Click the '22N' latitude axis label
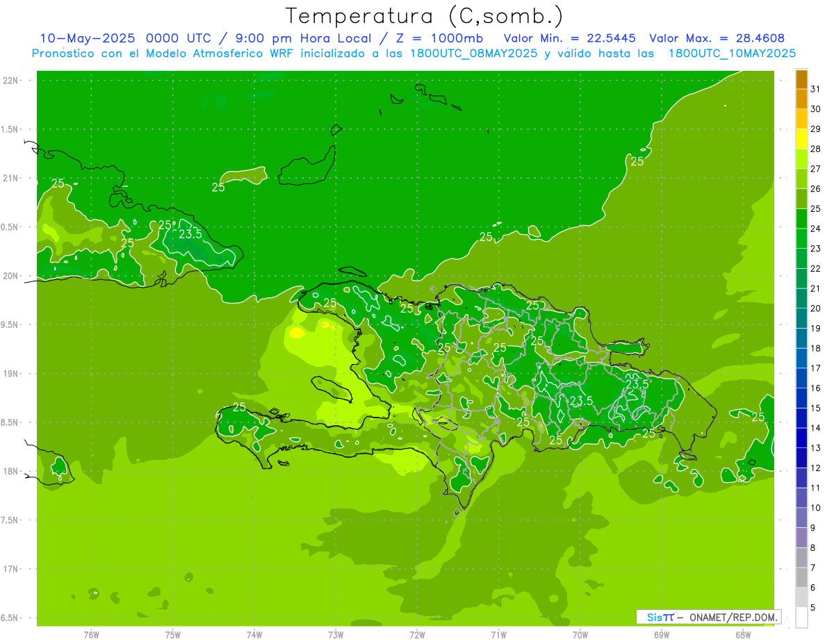 [x=10, y=80]
